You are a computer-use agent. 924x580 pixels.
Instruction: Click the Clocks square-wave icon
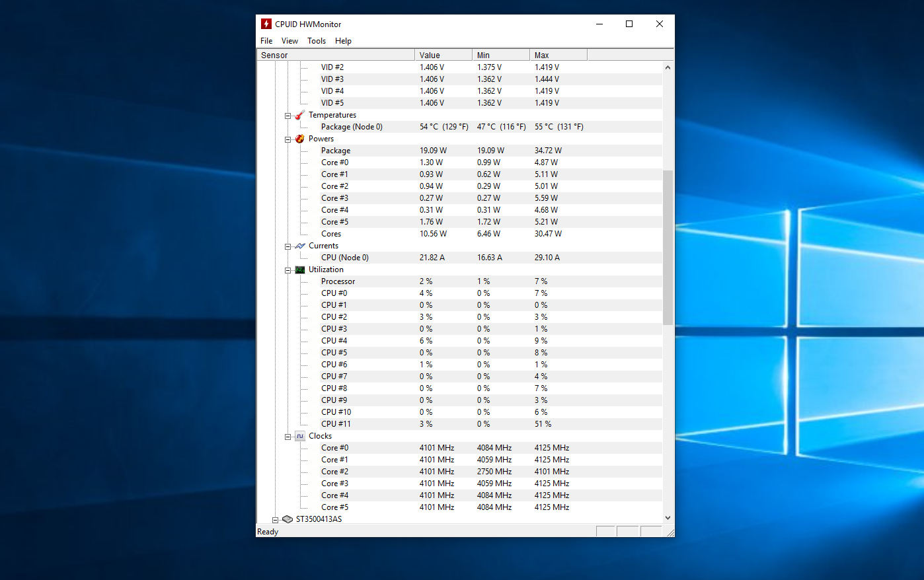pyautogui.click(x=300, y=436)
